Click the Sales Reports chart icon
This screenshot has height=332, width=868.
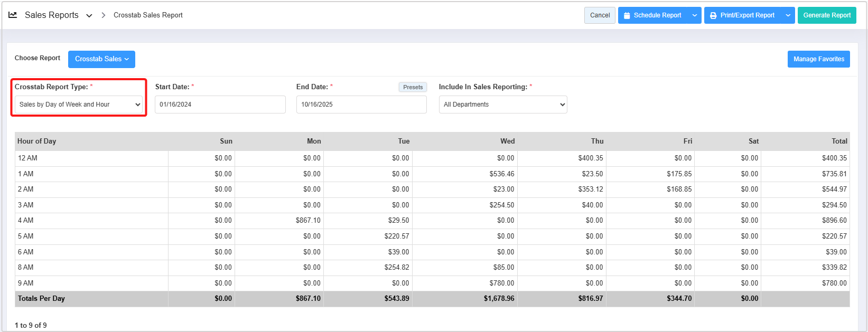pos(13,15)
